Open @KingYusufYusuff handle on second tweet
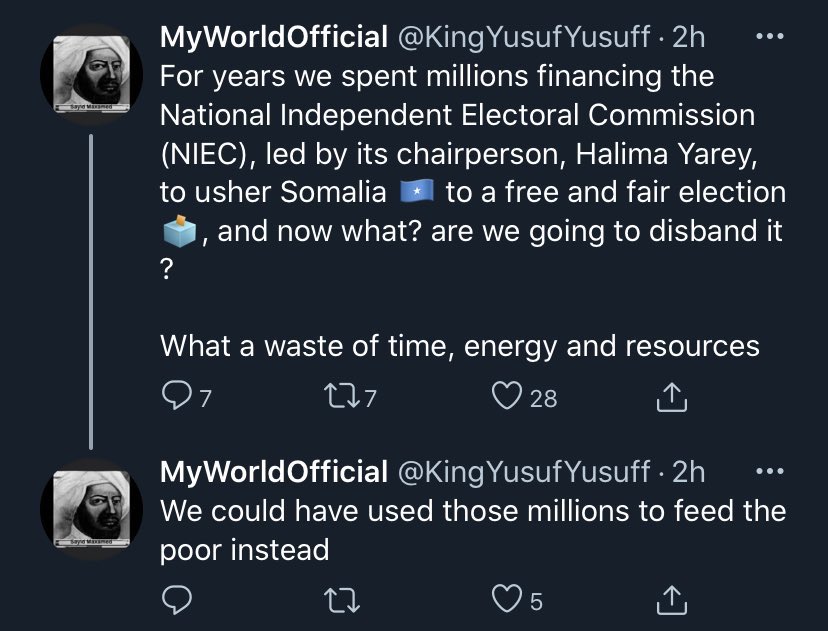 coord(524,473)
